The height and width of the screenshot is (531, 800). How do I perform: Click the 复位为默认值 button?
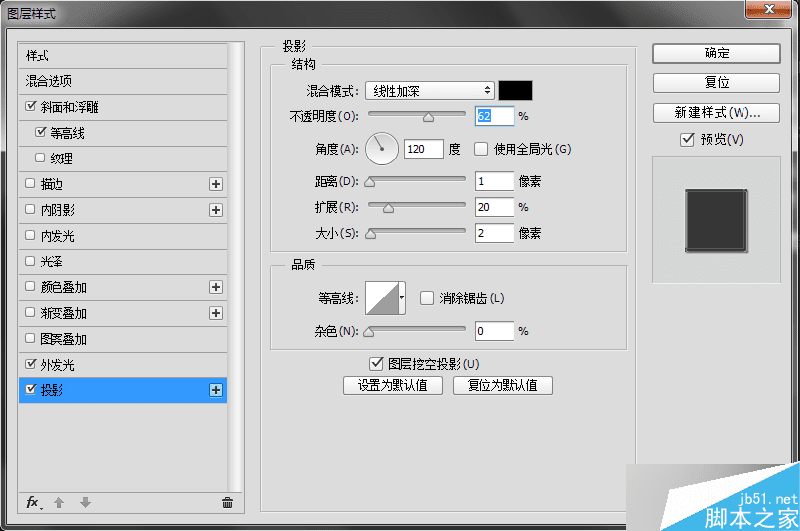(x=503, y=385)
